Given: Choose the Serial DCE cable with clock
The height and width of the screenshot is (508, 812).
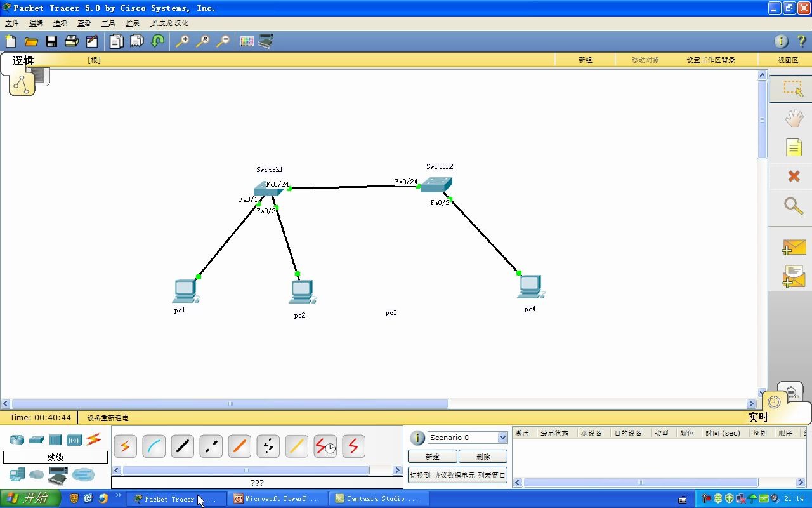Looking at the screenshot, I should (x=325, y=446).
